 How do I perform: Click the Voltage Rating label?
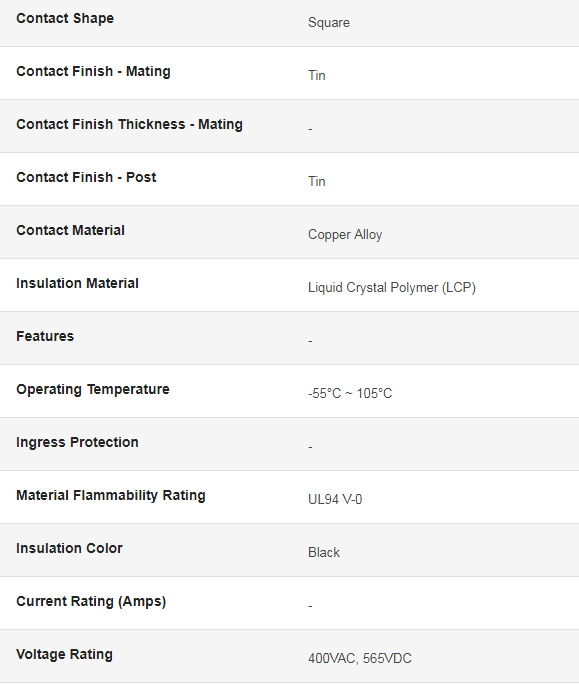[64, 654]
